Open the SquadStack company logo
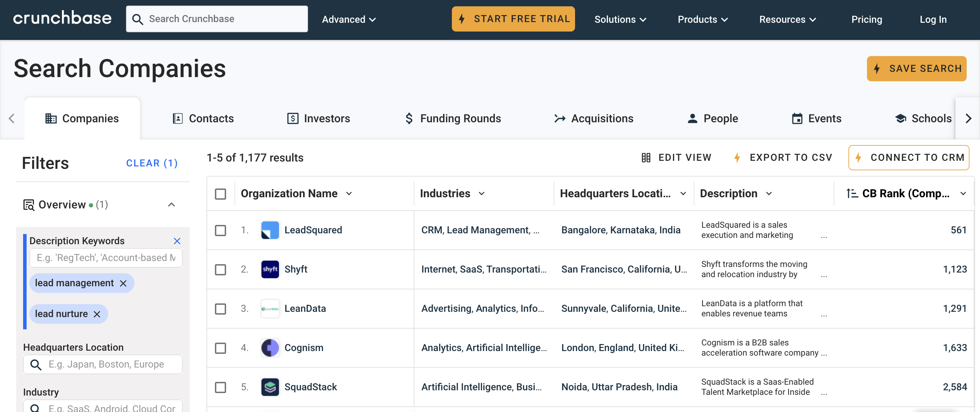The height and width of the screenshot is (412, 980). pyautogui.click(x=270, y=387)
